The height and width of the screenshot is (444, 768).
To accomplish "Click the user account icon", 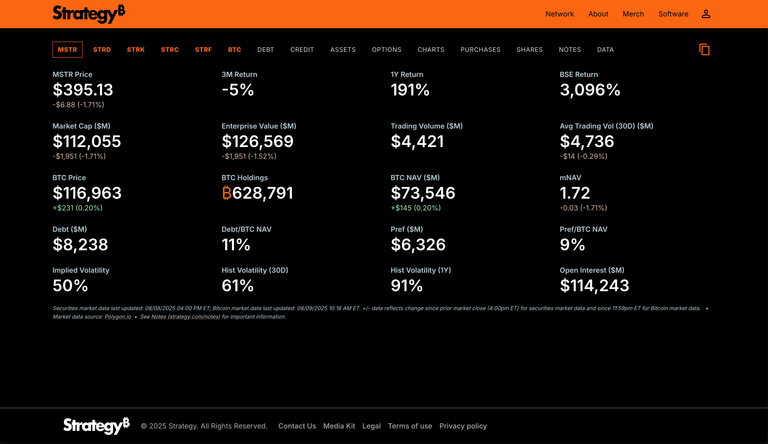I will coord(706,14).
